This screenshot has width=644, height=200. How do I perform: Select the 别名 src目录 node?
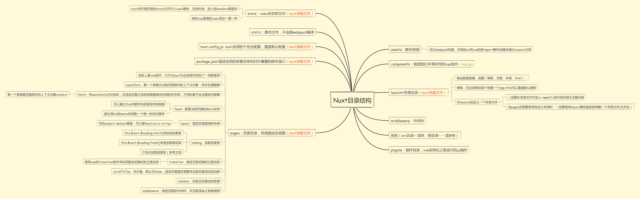(424, 135)
